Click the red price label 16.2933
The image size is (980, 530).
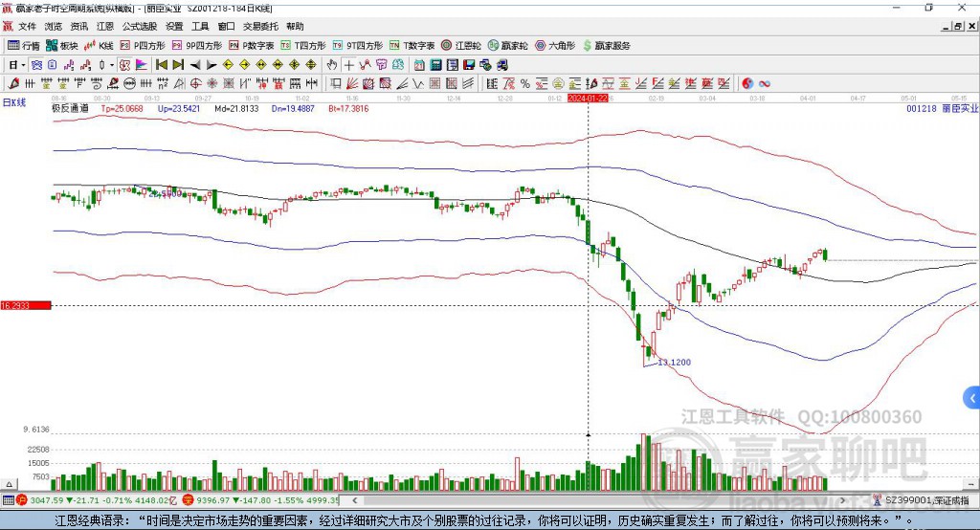point(26,305)
